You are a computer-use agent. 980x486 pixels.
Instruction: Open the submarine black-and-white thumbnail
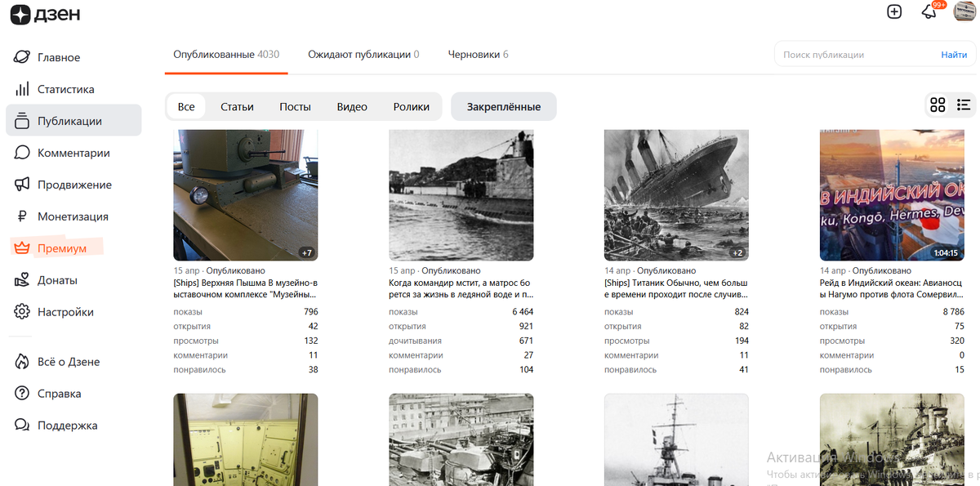(461, 195)
